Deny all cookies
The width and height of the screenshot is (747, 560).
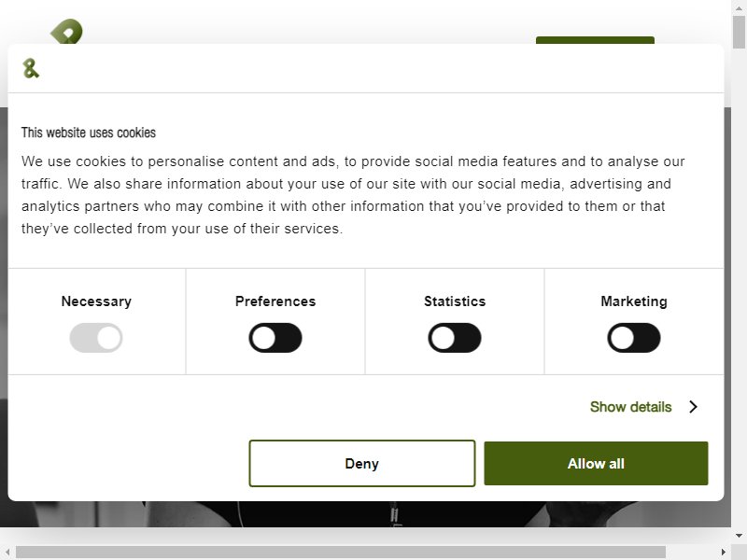point(362,463)
